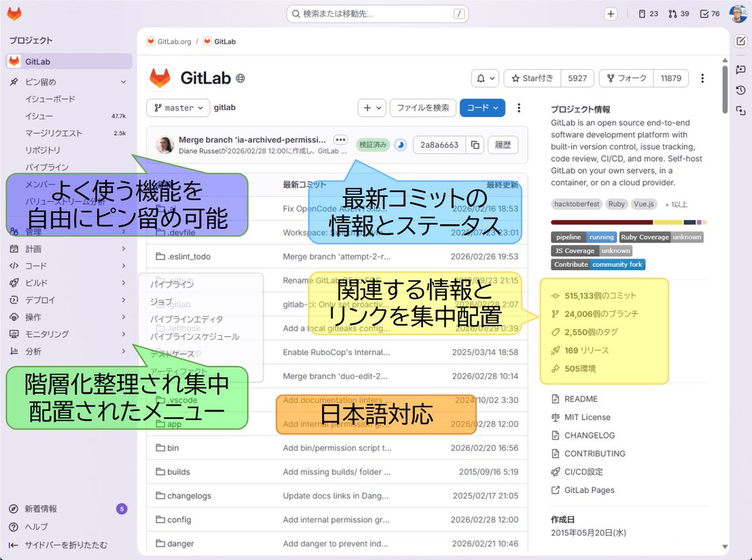Open project actions kebab menu near forks
The width and height of the screenshot is (752, 560).
pos(702,78)
